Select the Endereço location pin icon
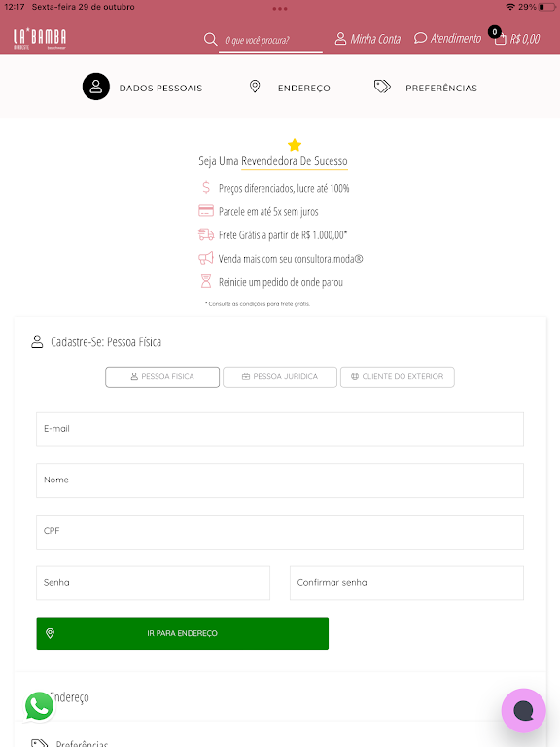560x747 pixels. [255, 87]
